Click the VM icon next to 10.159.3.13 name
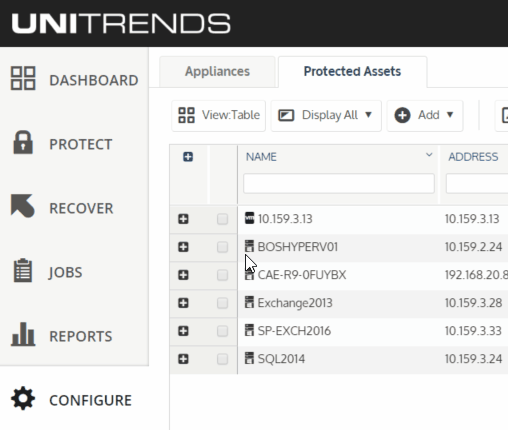 249,218
